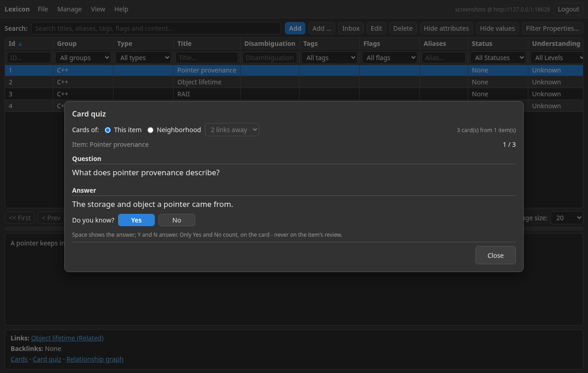
Task: Click the Logout button
Action: pos(568,9)
